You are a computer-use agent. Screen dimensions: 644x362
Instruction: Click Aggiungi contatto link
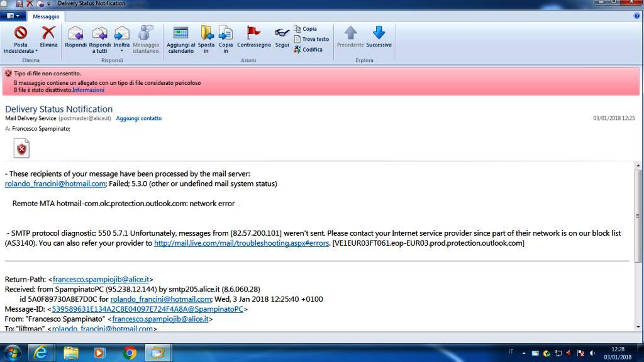point(138,118)
